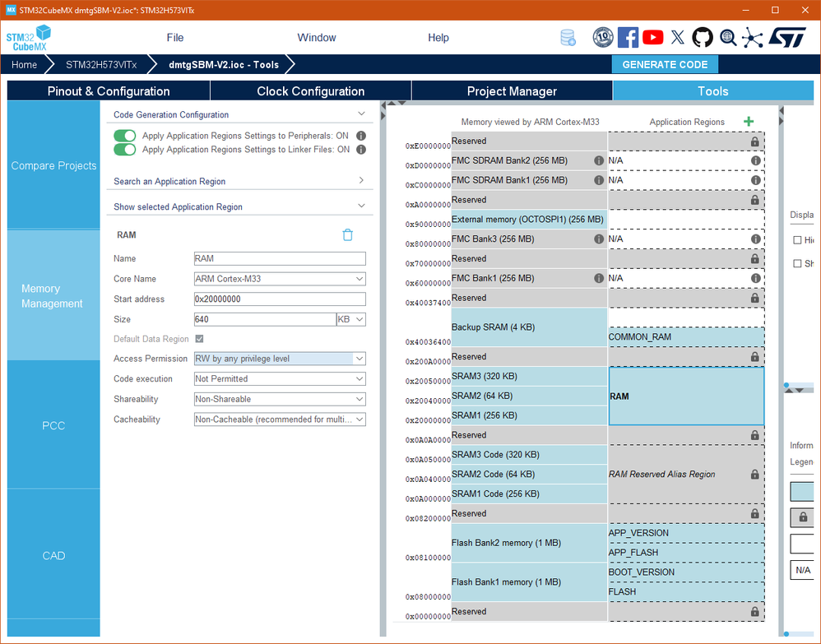Click lock icon in the 0xE0000000 Reserved row
The image size is (821, 644).
point(754,141)
